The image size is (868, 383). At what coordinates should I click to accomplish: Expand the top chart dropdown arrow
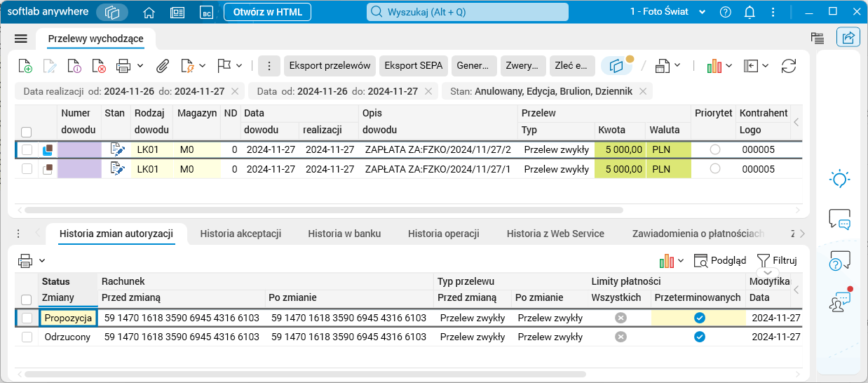tap(729, 66)
